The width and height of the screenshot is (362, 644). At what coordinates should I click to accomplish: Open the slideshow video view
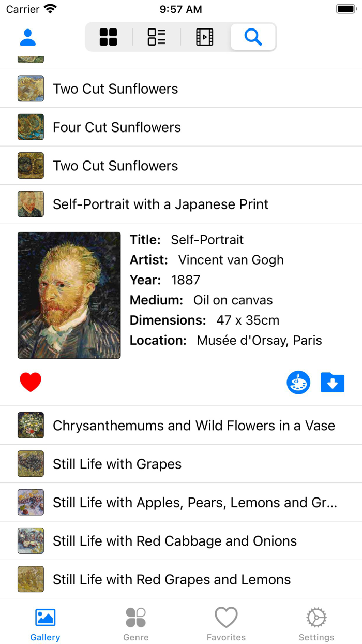[204, 37]
